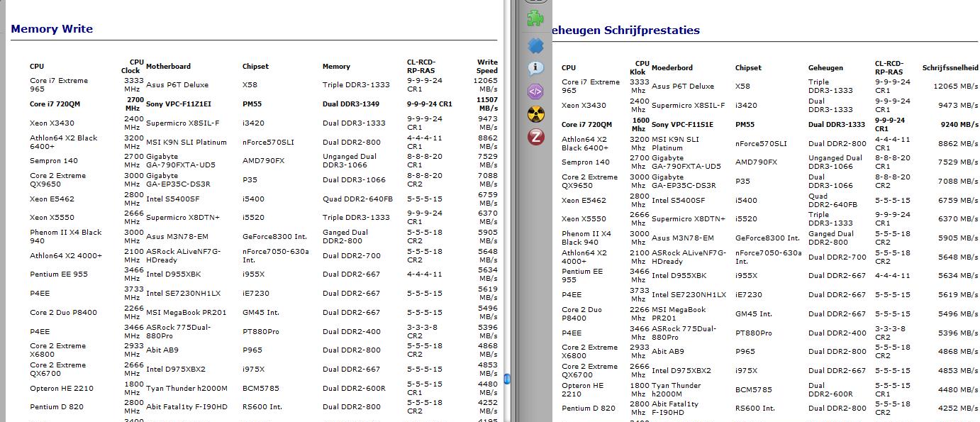The image size is (980, 422).
Task: Click the 'Motherboard' column header
Action: point(168,66)
